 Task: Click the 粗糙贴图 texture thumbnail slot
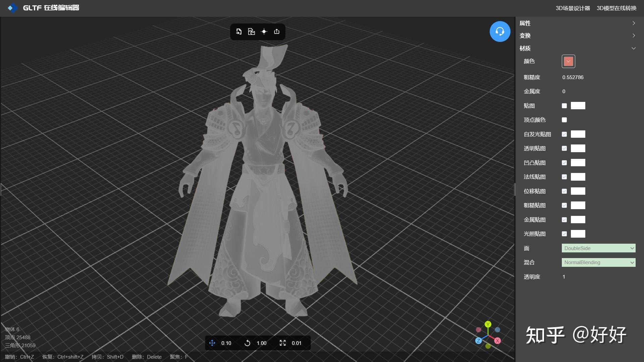click(x=578, y=205)
